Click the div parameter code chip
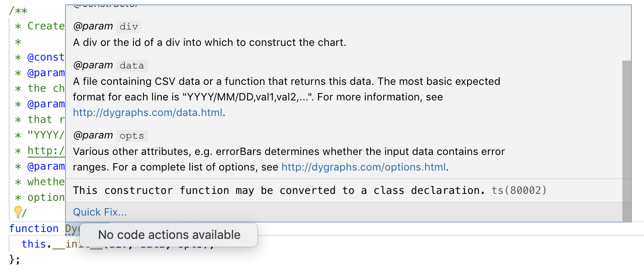Viewport: 644px width, 277px height. 129,26
